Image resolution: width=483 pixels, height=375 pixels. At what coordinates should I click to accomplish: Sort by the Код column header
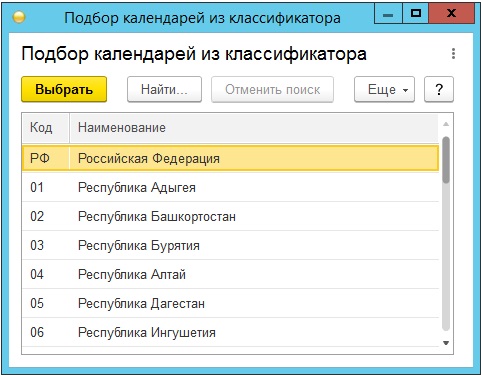[46, 128]
